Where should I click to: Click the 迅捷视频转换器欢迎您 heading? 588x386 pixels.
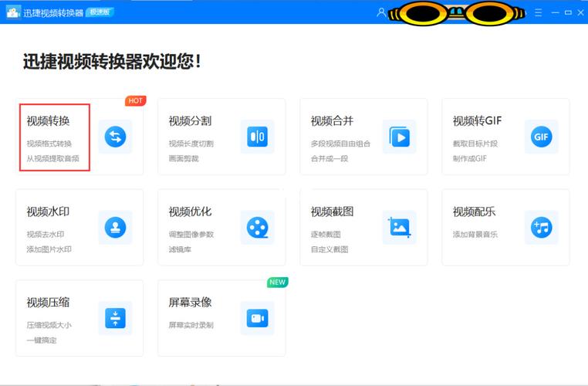tap(112, 62)
